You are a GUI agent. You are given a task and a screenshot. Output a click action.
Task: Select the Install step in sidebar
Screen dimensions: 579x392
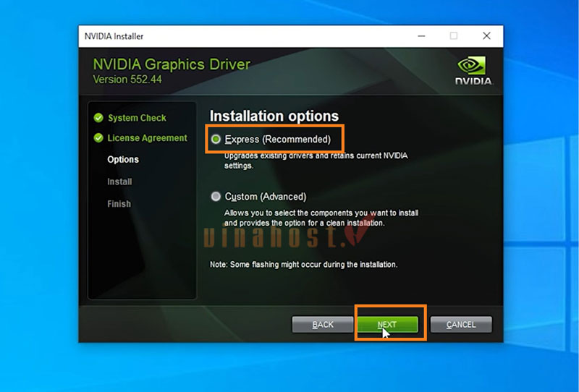[119, 182]
